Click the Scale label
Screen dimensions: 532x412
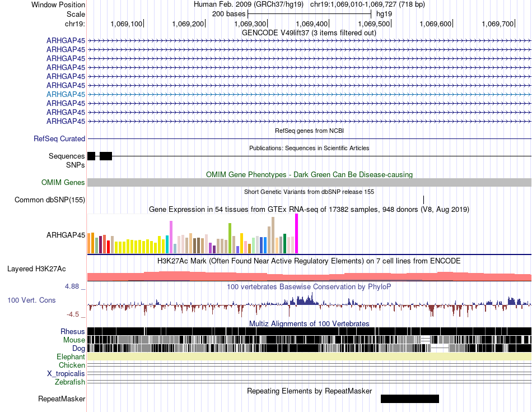pos(76,14)
